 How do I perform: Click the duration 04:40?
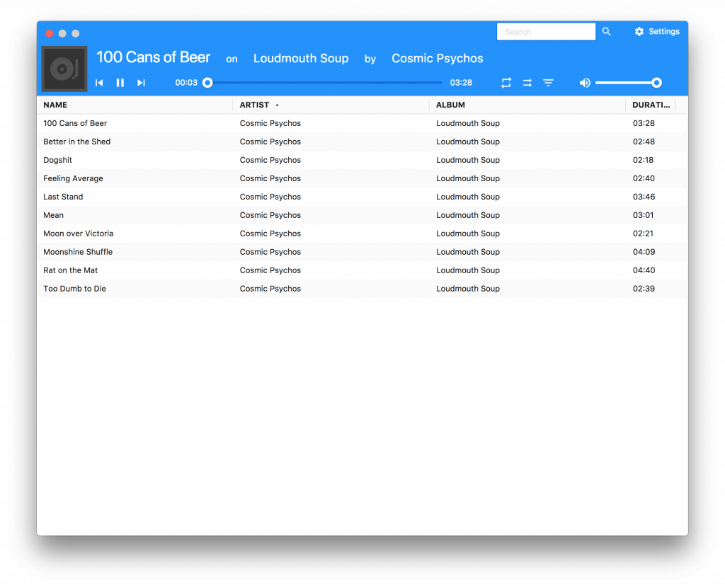click(x=644, y=270)
